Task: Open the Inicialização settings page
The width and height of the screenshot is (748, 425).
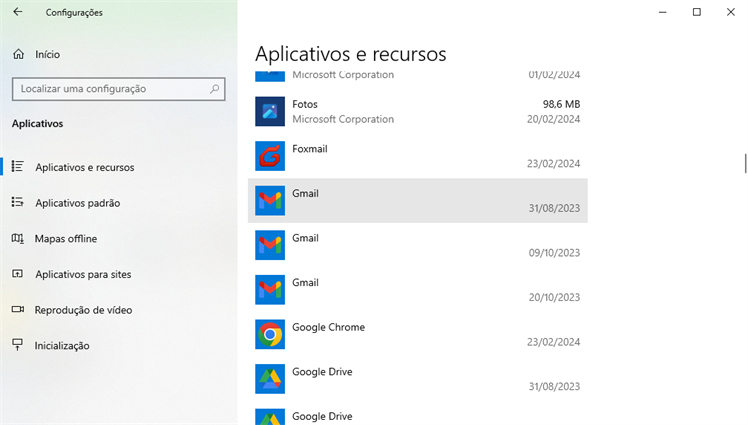Action: click(x=62, y=346)
